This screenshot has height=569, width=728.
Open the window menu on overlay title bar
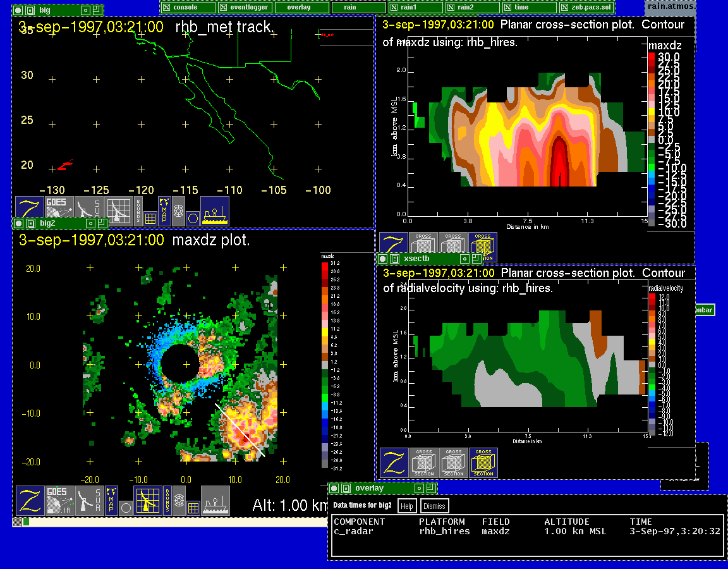[x=334, y=488]
